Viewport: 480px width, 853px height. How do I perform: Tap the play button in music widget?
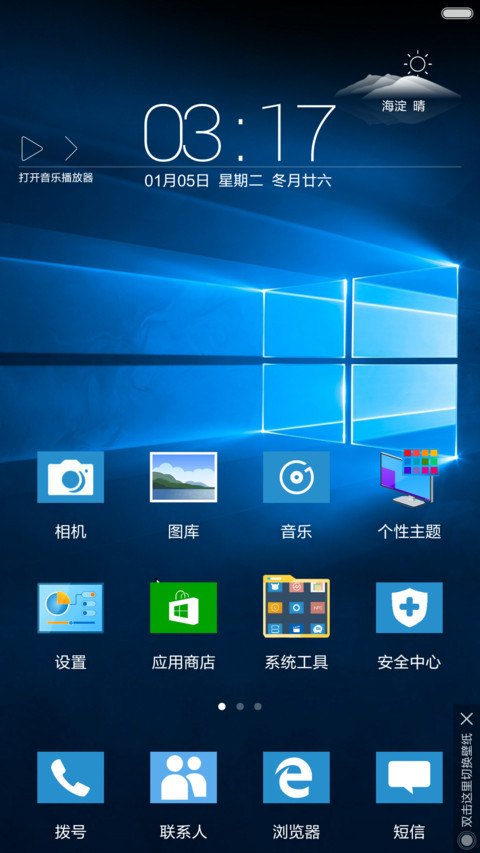[32, 149]
